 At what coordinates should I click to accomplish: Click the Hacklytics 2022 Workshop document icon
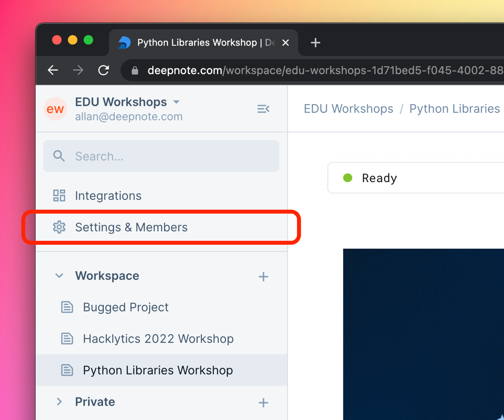[67, 338]
